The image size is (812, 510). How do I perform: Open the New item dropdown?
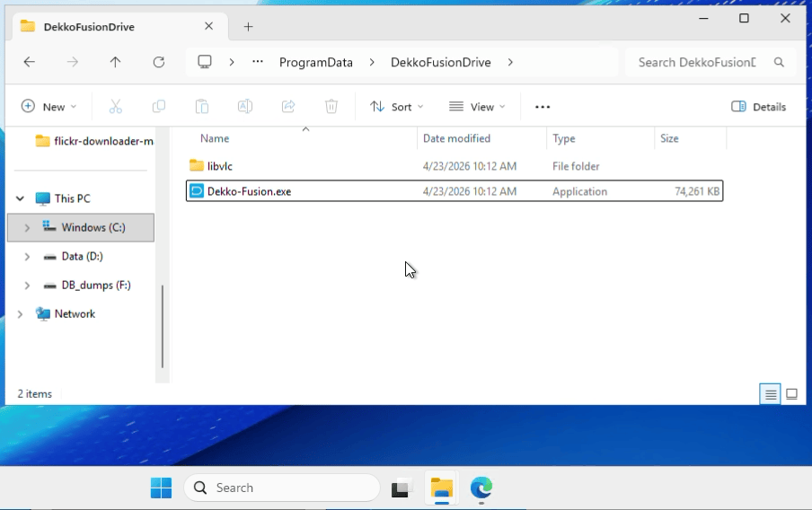pyautogui.click(x=49, y=107)
